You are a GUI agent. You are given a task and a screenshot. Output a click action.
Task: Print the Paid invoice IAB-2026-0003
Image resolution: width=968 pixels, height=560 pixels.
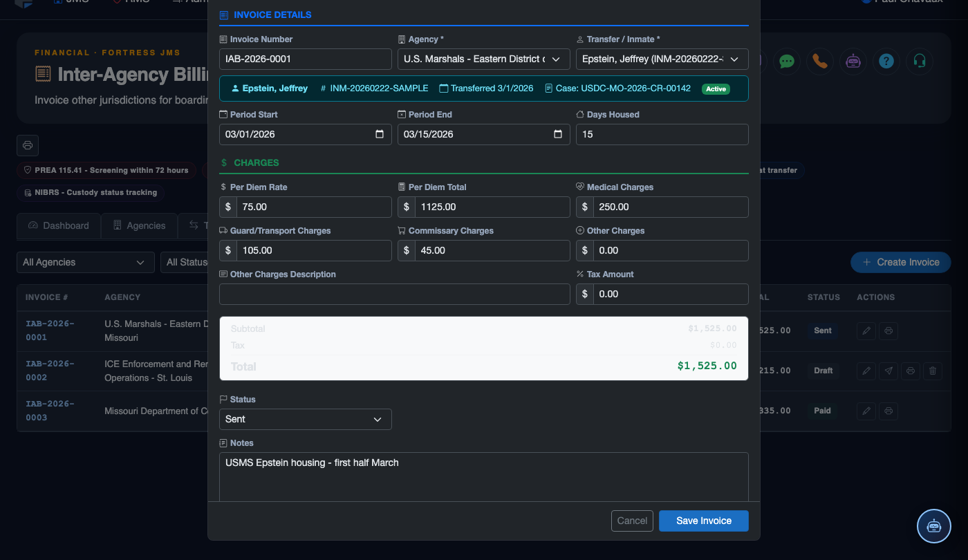[888, 411]
